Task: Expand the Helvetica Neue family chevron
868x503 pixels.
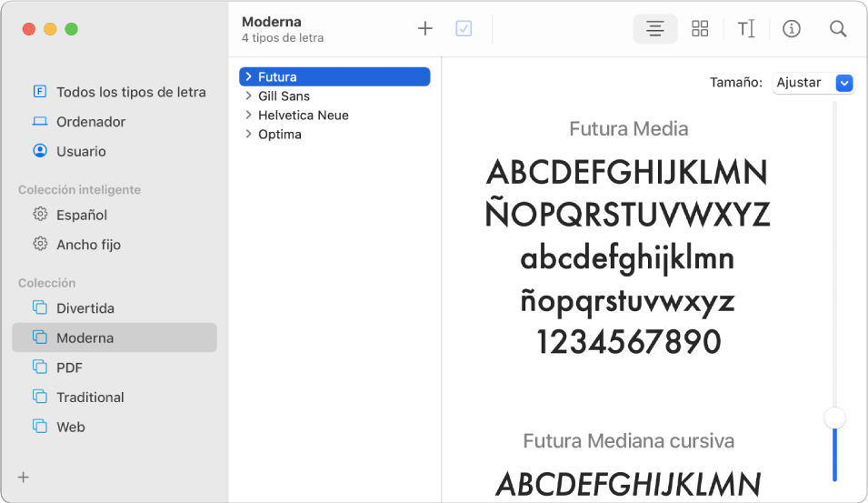Action: [x=248, y=115]
